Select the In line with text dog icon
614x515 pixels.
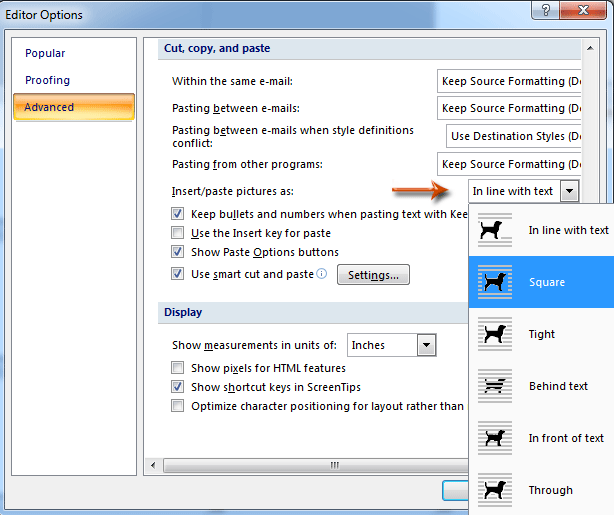pyautogui.click(x=495, y=230)
